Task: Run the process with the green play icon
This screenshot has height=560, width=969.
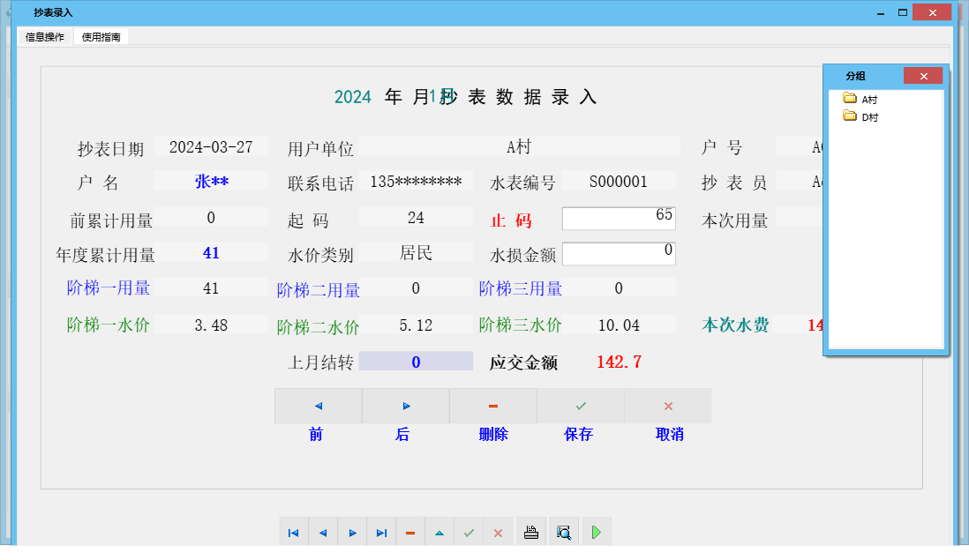Action: (x=596, y=531)
